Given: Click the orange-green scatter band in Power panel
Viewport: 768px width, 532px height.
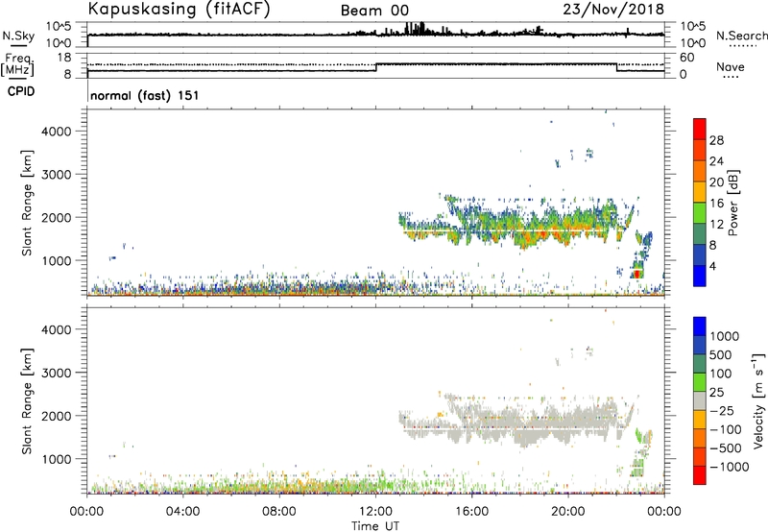Looking at the screenshot, I should [x=515, y=223].
